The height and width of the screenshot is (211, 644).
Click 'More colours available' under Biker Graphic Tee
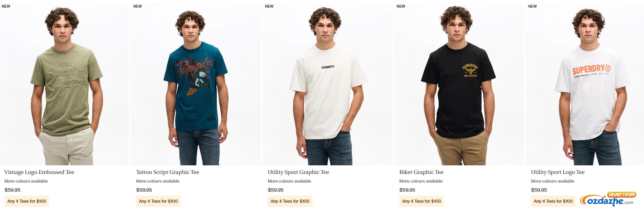[x=421, y=181]
